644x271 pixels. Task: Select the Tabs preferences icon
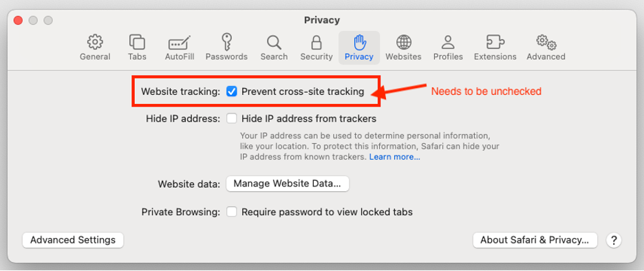(x=137, y=42)
